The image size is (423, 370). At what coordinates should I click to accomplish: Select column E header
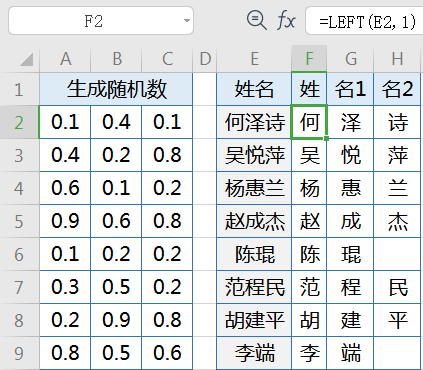pos(254,59)
